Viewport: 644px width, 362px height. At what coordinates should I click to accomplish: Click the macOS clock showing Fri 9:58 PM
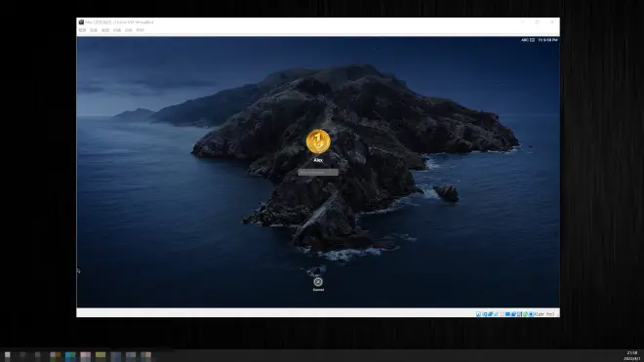click(548, 40)
